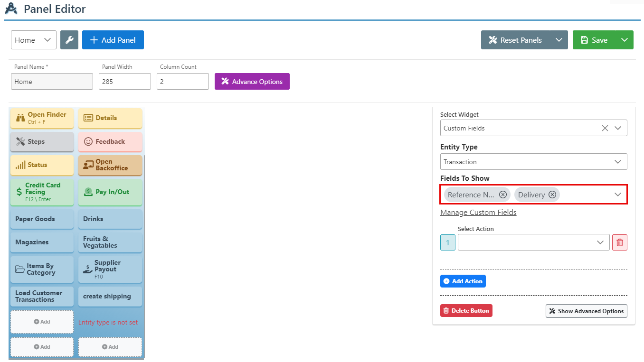Remove the Delivery field chip
The image size is (644, 362).
point(552,195)
